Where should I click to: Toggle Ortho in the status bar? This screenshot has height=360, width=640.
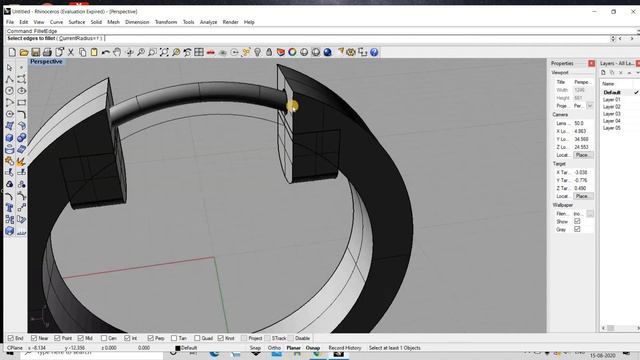(274, 348)
